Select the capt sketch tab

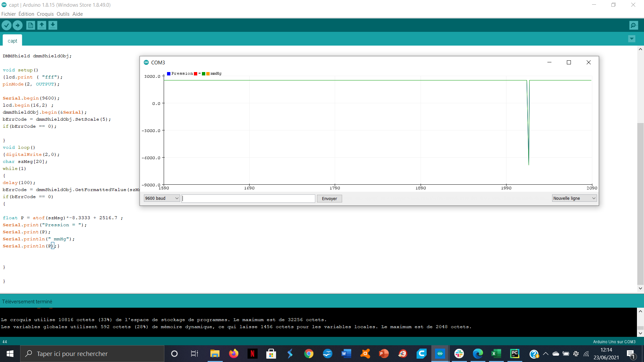(x=12, y=41)
